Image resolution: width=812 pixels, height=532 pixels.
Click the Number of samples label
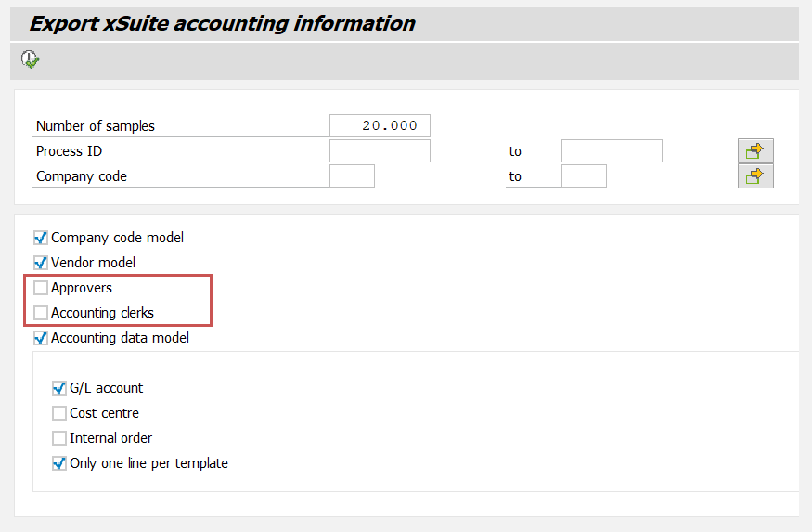coord(95,126)
